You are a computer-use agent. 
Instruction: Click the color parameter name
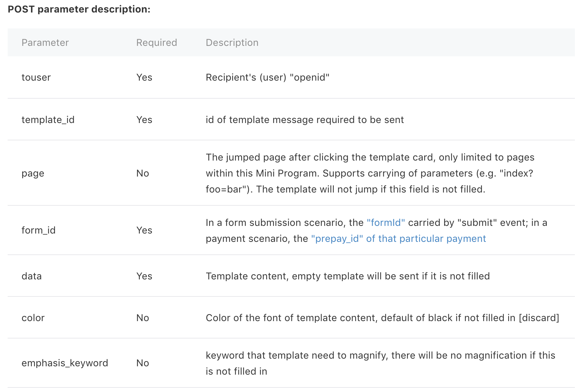point(33,318)
